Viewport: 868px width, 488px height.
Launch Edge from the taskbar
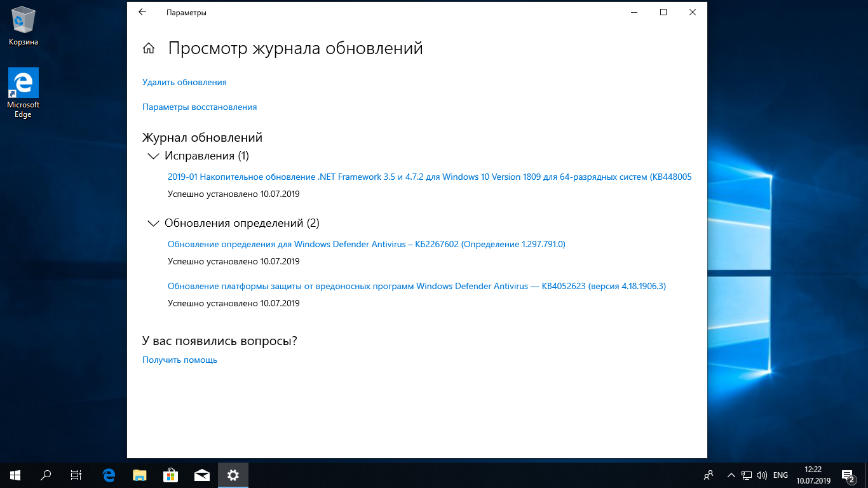[109, 475]
